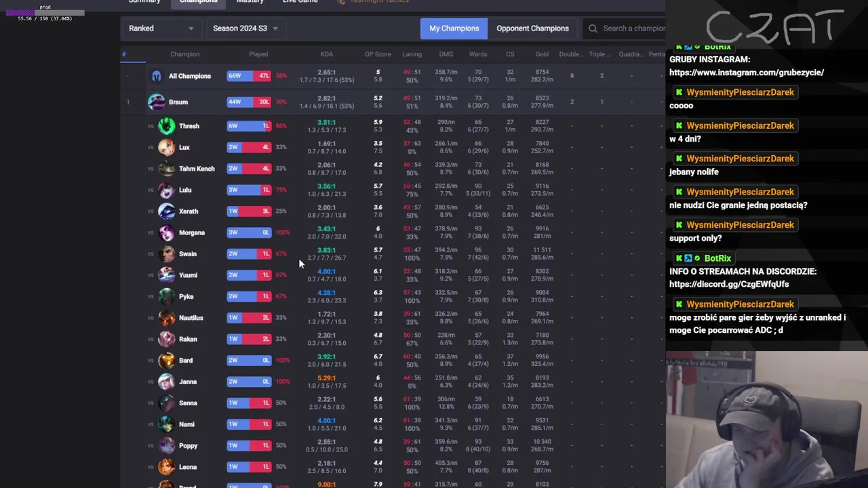Select the Swain champion icon

(166, 253)
